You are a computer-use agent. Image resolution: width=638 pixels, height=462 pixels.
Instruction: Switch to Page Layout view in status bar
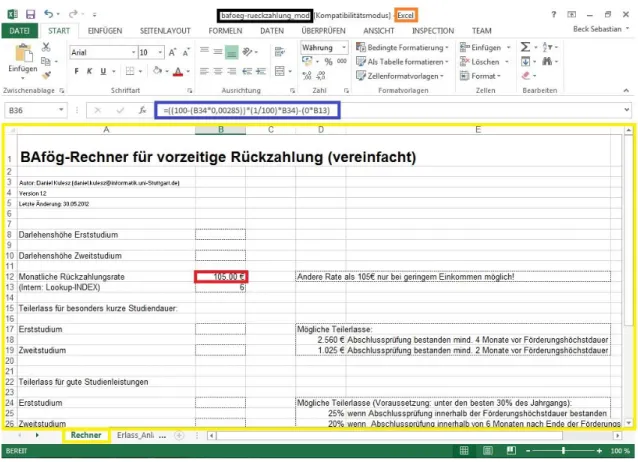487,451
